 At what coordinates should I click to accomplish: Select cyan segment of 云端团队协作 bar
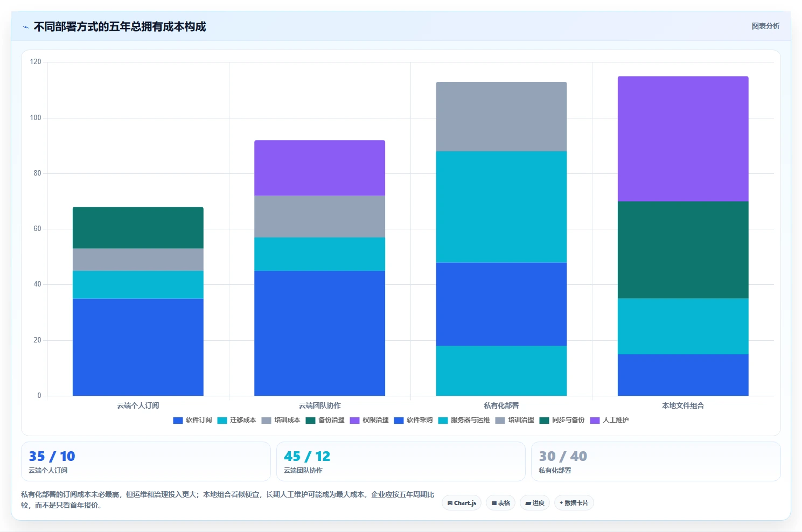tap(319, 254)
